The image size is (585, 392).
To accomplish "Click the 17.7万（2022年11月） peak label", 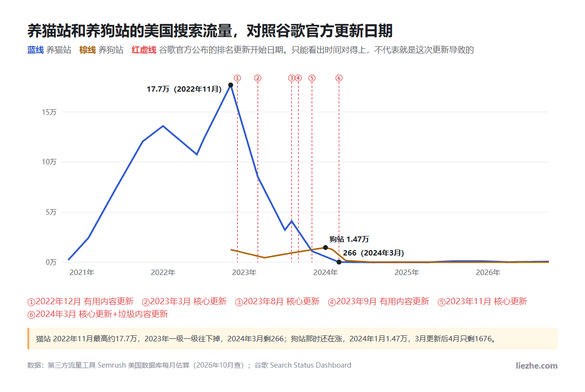I will coord(184,89).
